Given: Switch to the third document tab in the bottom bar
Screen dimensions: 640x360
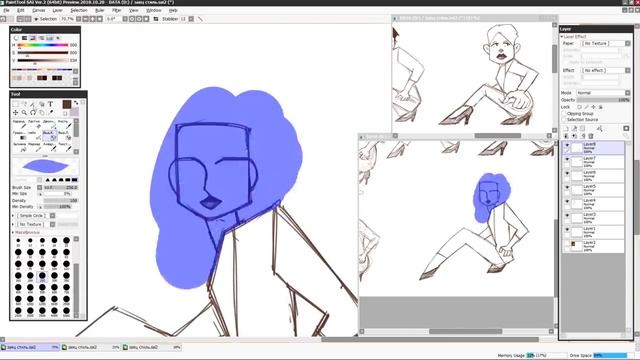Looking at the screenshot, I should pos(152,347).
